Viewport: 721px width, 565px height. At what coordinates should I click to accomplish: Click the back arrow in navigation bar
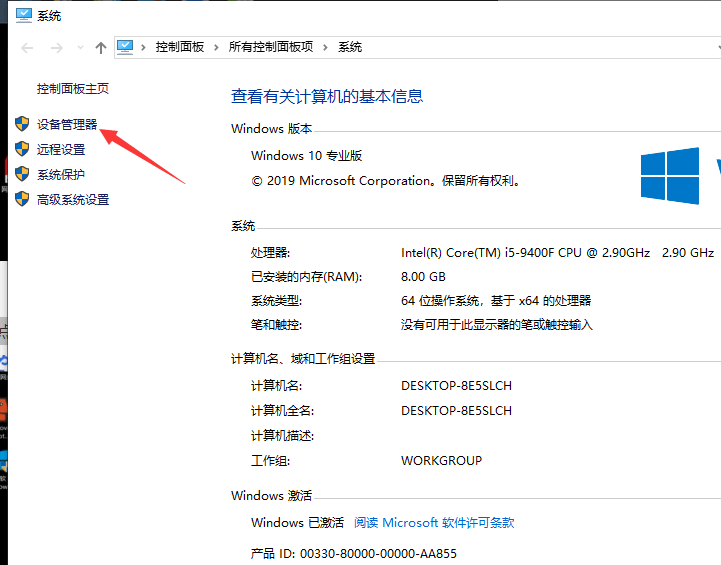pos(26,47)
